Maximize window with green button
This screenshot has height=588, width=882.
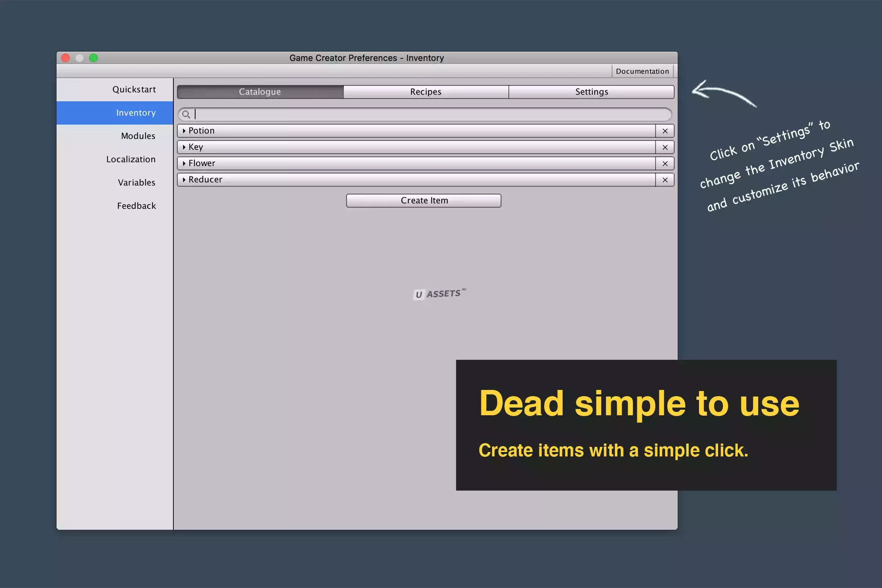point(93,58)
